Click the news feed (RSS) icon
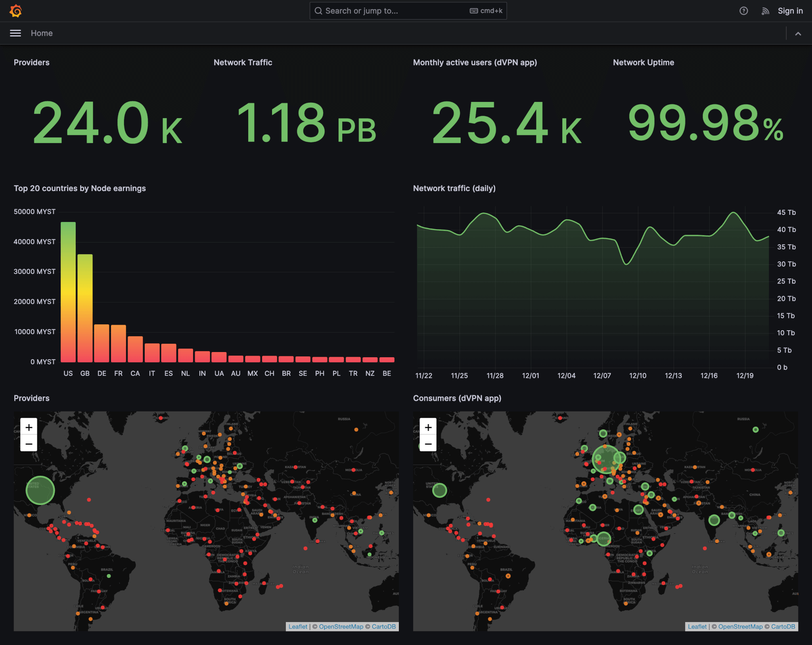This screenshot has height=645, width=812. [x=766, y=11]
